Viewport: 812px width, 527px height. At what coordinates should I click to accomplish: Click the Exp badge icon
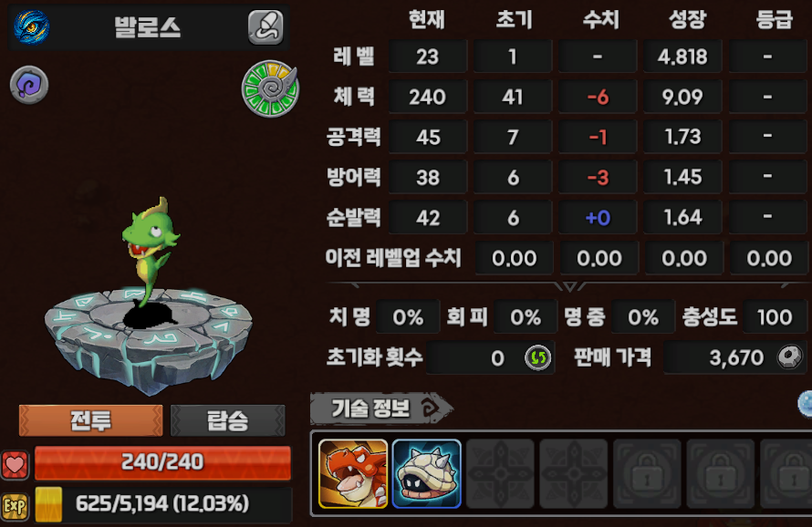tap(15, 506)
